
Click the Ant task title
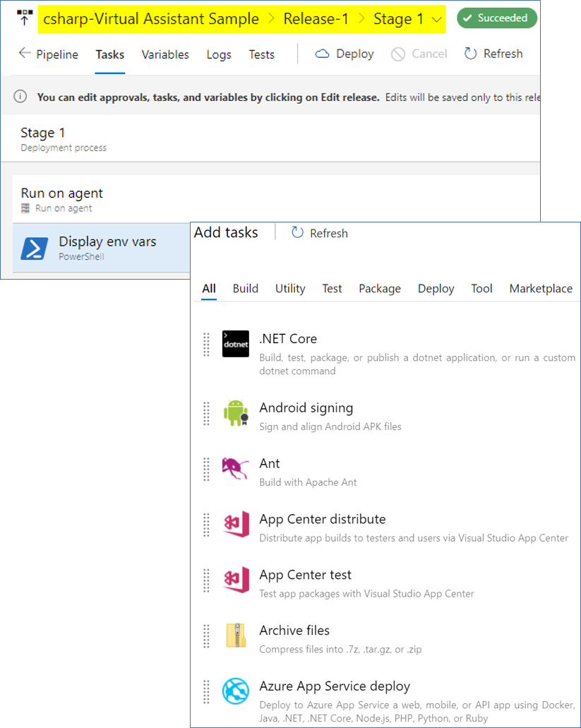(270, 463)
